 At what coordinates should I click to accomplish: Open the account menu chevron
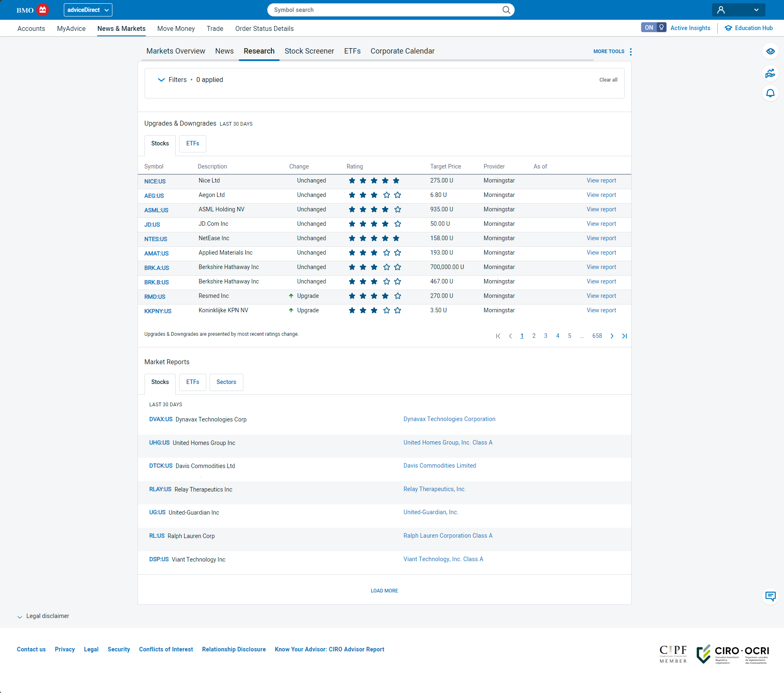click(756, 10)
